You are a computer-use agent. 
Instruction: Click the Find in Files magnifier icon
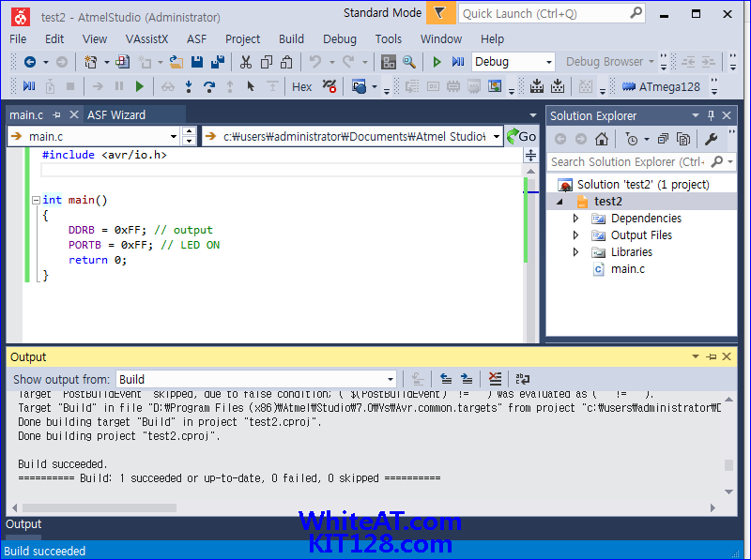pyautogui.click(x=409, y=62)
